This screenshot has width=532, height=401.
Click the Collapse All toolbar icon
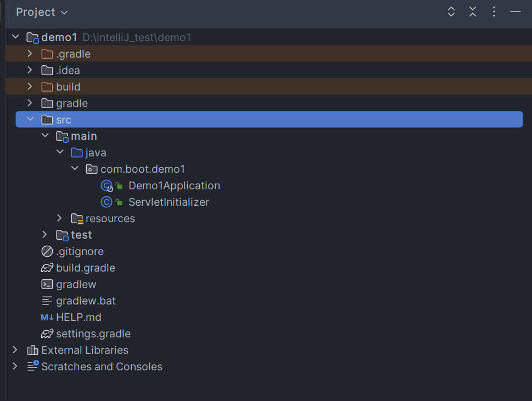point(472,12)
